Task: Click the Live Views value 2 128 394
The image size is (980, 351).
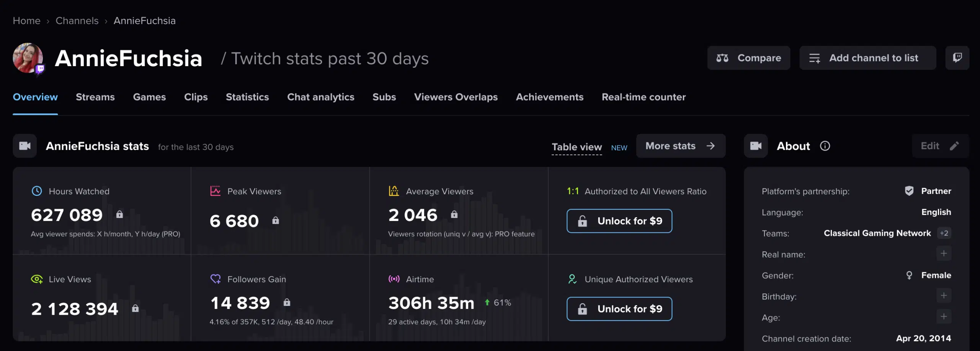Action: (x=75, y=309)
